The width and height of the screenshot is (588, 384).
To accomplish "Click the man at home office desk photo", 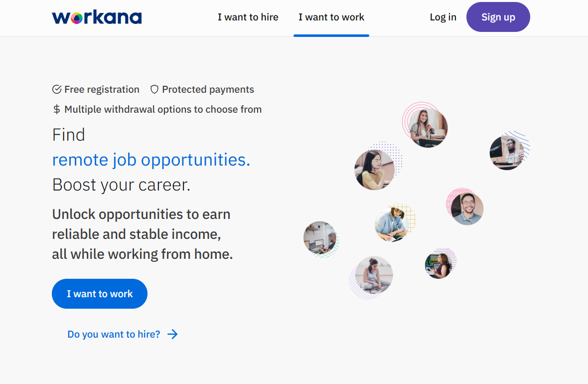I will [x=320, y=238].
